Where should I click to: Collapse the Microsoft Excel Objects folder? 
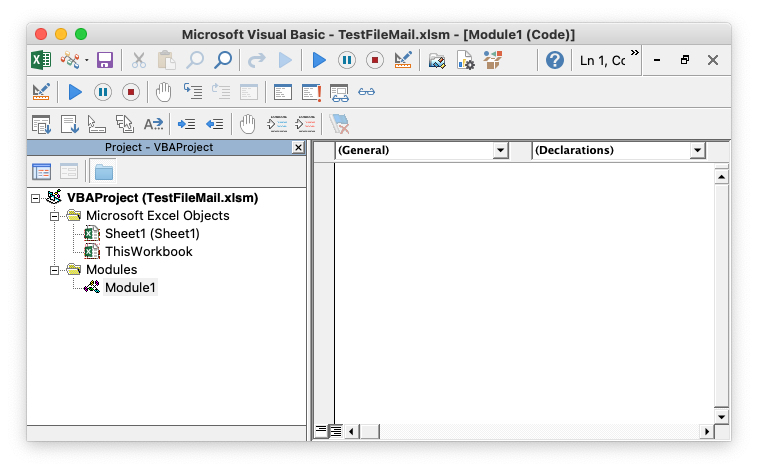click(54, 216)
